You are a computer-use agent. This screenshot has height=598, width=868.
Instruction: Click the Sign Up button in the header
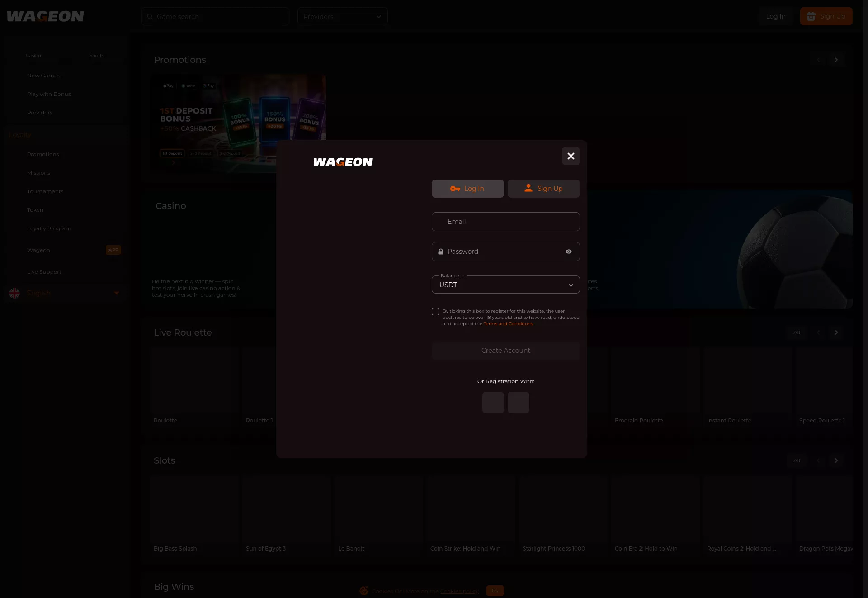[x=826, y=16]
